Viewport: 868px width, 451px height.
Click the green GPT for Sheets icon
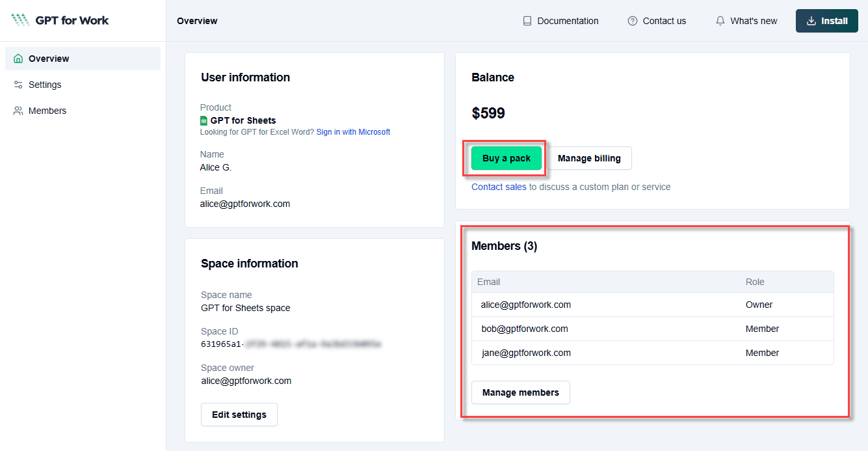pyautogui.click(x=204, y=120)
